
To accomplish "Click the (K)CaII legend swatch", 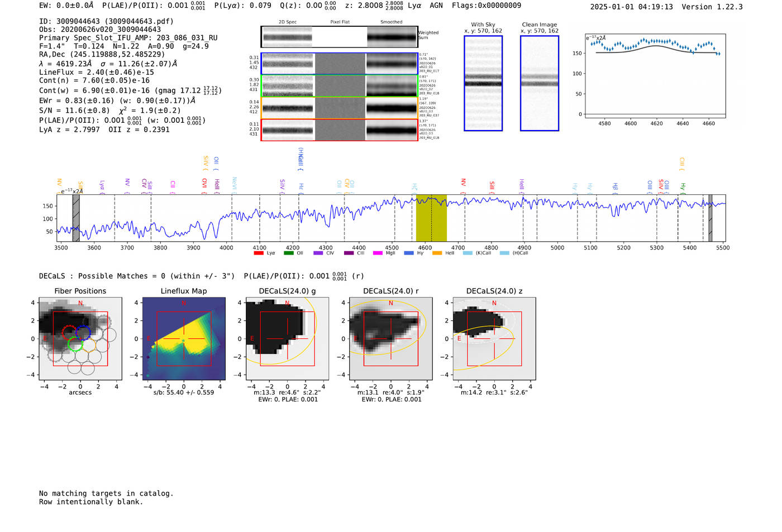I will [468, 253].
